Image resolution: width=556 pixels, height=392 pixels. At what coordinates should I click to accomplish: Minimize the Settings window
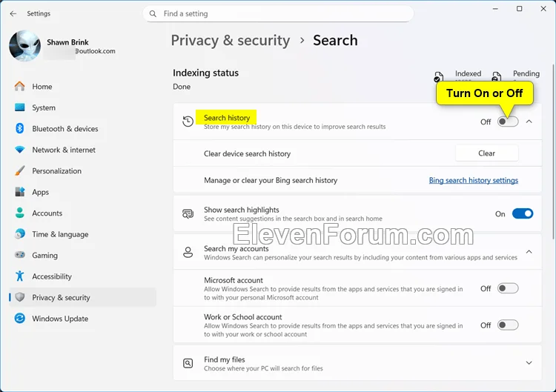(495, 9)
